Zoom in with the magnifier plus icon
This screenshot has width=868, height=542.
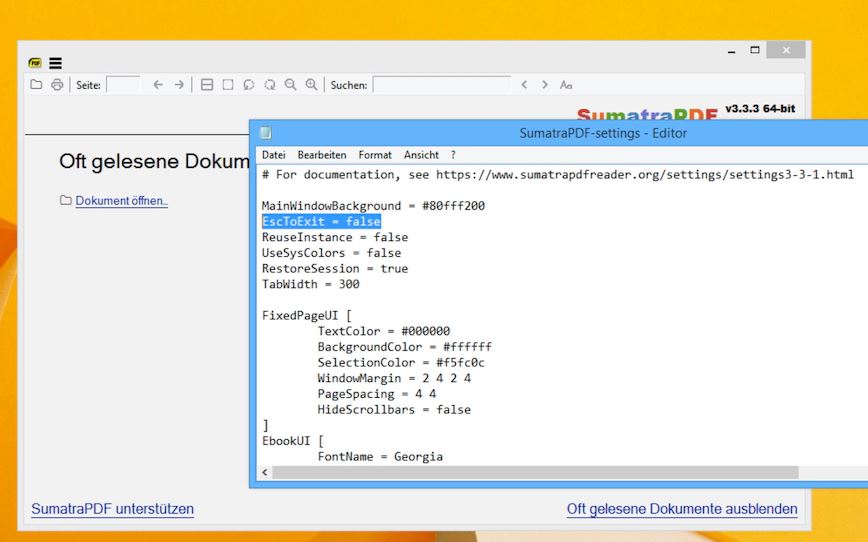point(312,85)
